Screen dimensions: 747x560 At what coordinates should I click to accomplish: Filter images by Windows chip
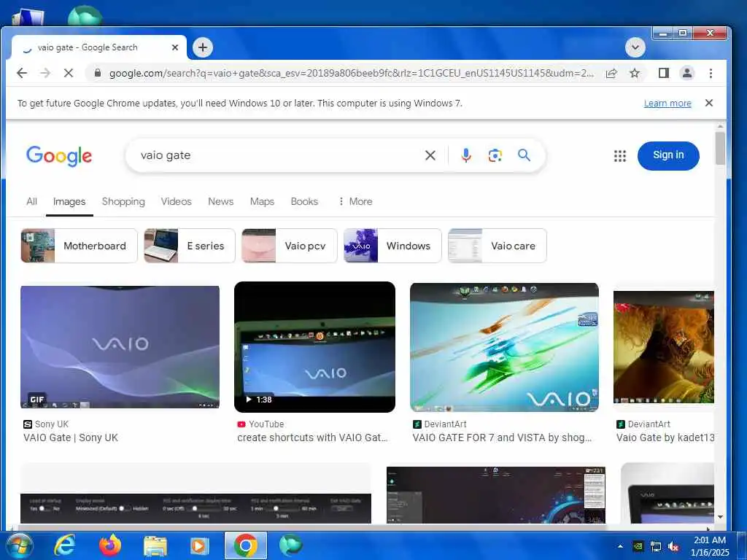[392, 246]
